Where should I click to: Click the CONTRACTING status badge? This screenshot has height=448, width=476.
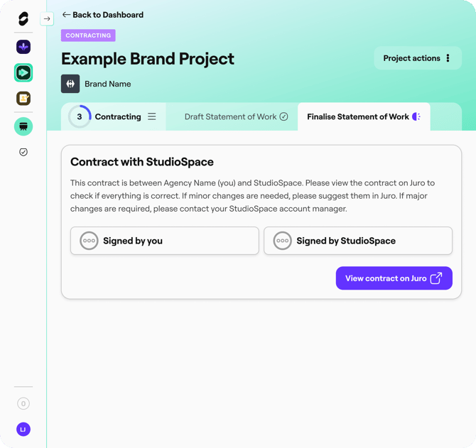pos(88,35)
